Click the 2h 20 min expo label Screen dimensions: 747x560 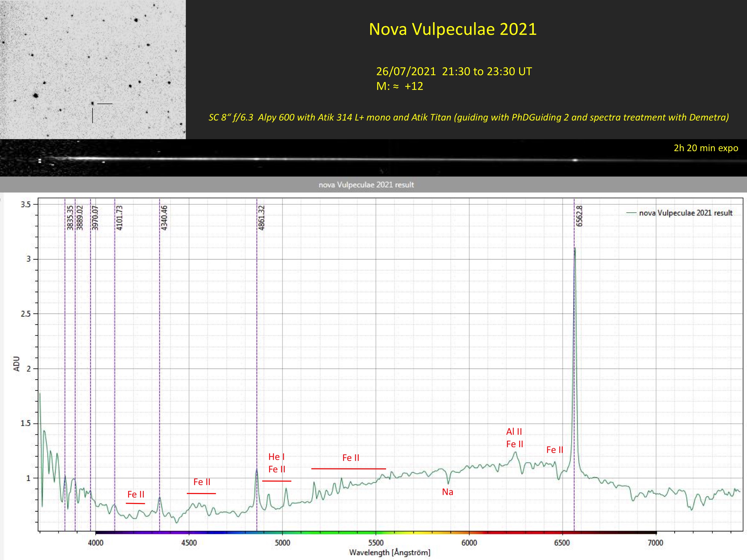point(706,148)
